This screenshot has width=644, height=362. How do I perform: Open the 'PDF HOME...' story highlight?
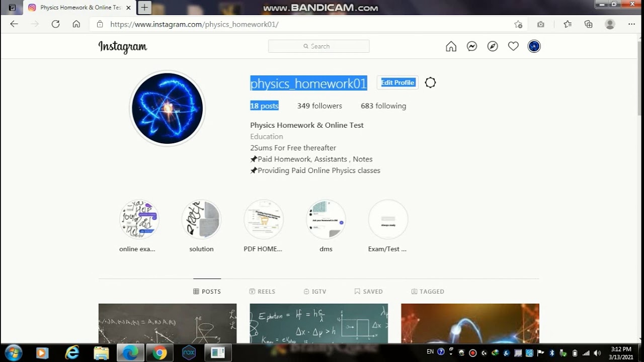click(x=264, y=219)
